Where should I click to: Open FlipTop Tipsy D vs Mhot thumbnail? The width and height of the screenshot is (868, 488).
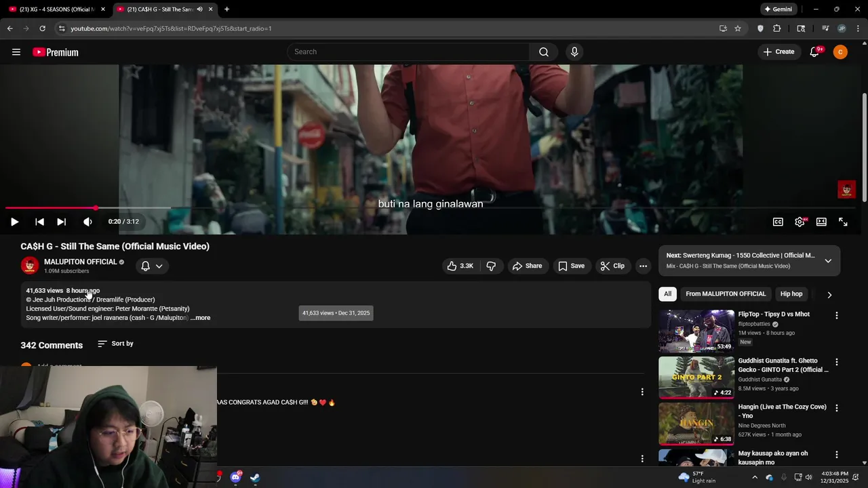696,331
